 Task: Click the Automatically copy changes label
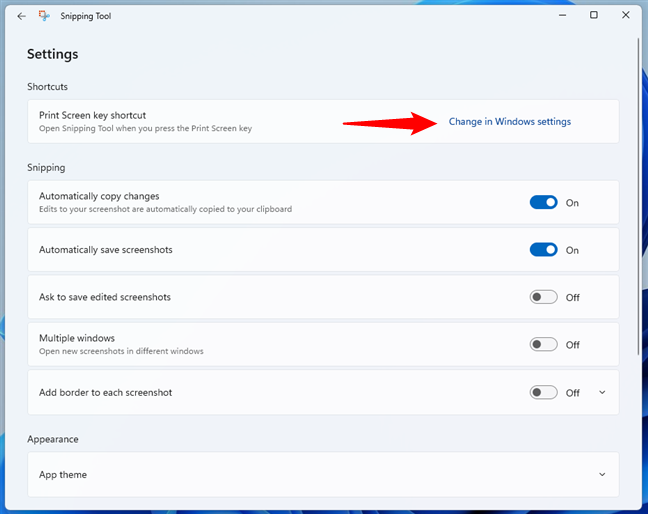tap(99, 196)
